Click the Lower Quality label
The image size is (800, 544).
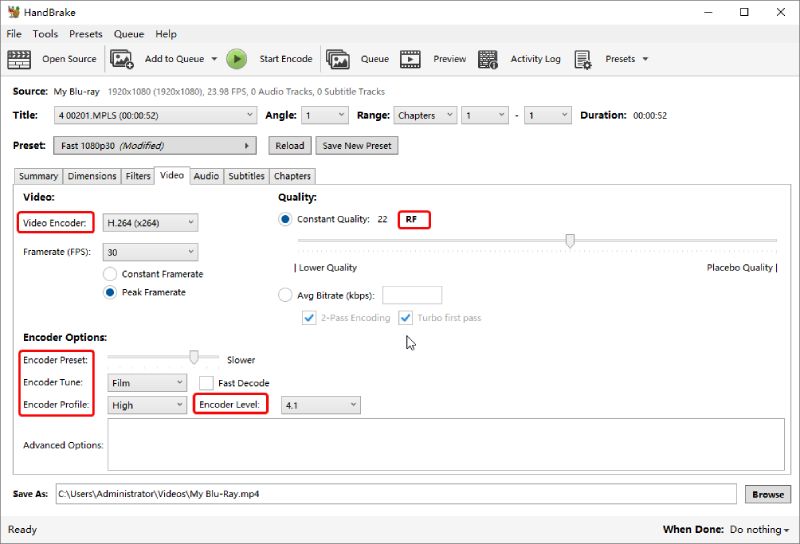[328, 268]
